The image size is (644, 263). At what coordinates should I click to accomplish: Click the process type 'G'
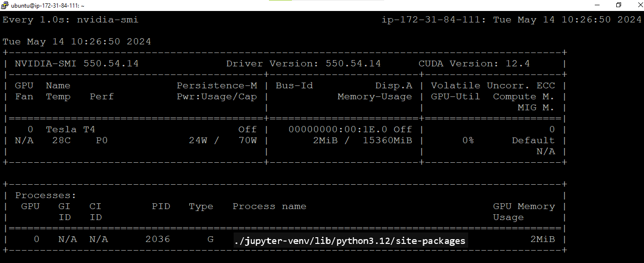211,239
